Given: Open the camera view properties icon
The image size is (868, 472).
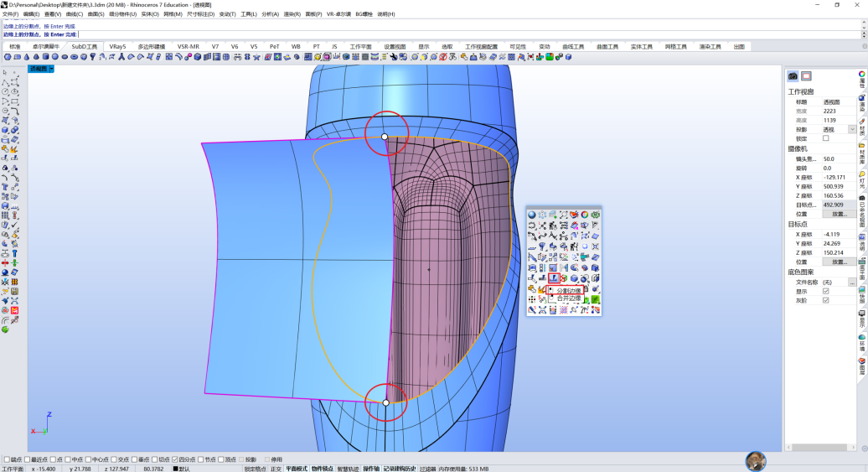Looking at the screenshot, I should (793, 76).
